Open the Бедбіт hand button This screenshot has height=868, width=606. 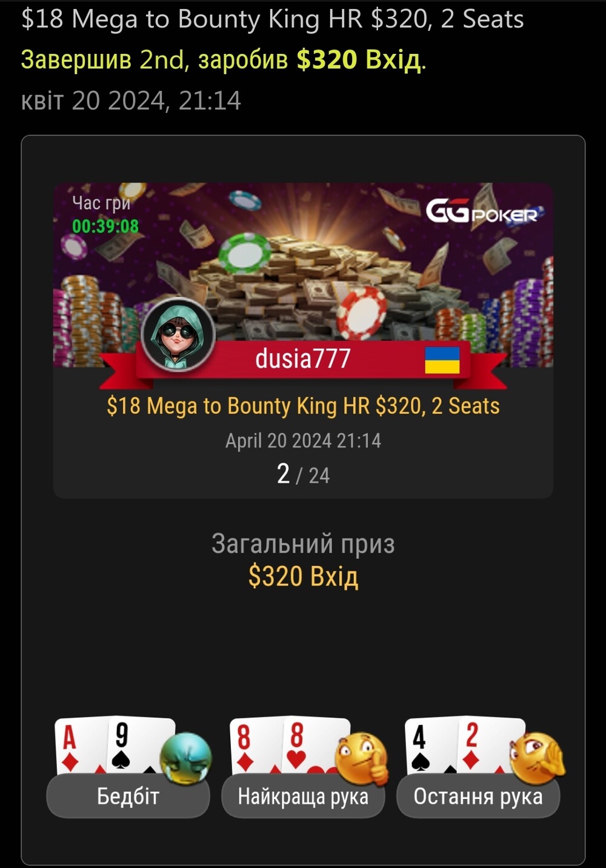pos(128,796)
